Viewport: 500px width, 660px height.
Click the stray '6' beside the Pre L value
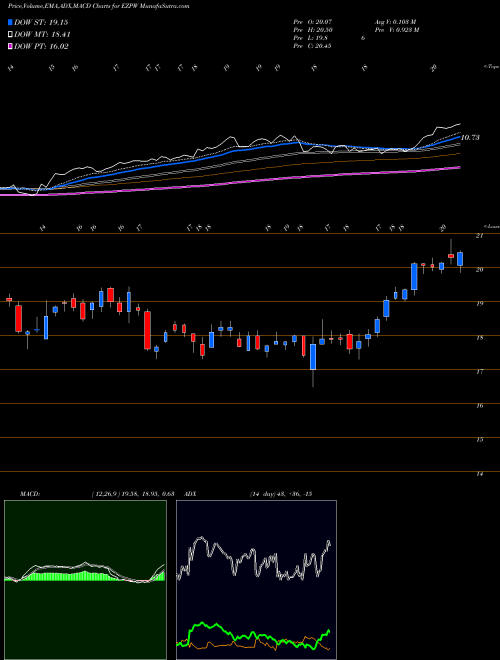pyautogui.click(x=363, y=37)
